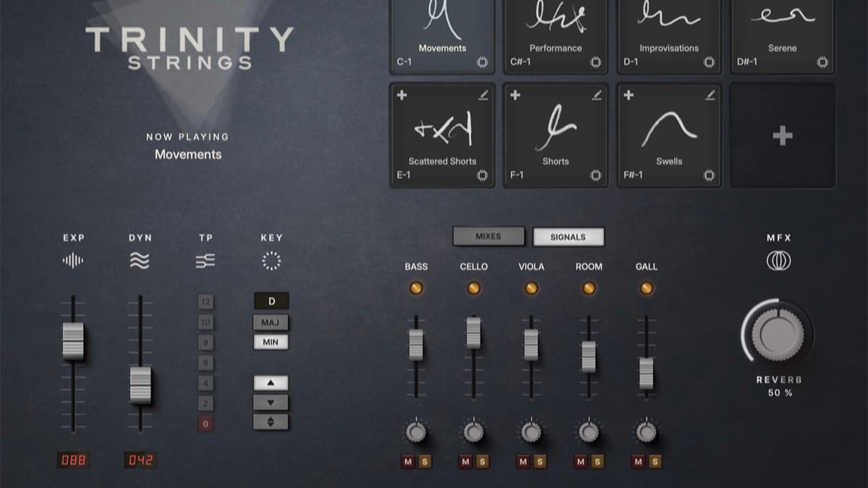Solo the CELLO channel

(x=482, y=461)
